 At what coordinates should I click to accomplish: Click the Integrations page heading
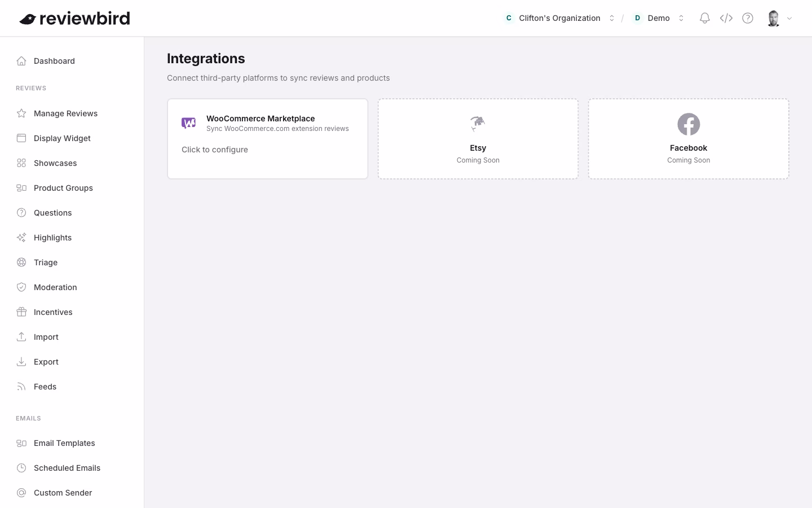tap(206, 59)
